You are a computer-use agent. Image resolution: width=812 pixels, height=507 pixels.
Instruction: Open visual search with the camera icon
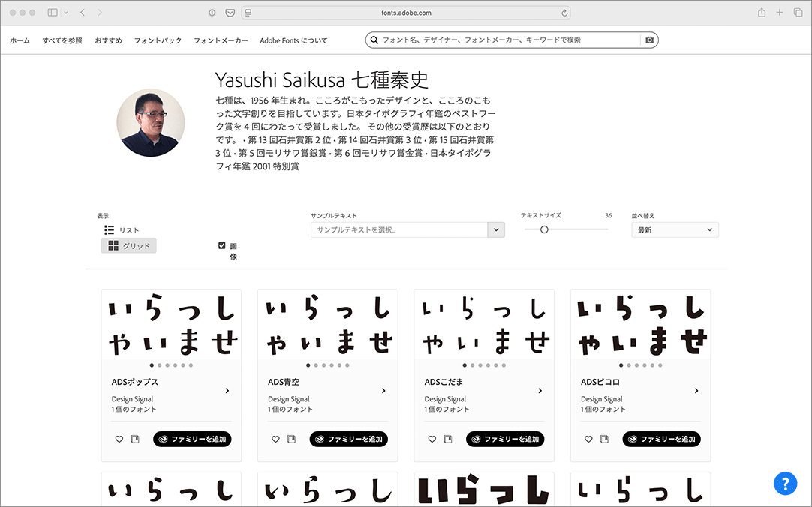(x=649, y=40)
